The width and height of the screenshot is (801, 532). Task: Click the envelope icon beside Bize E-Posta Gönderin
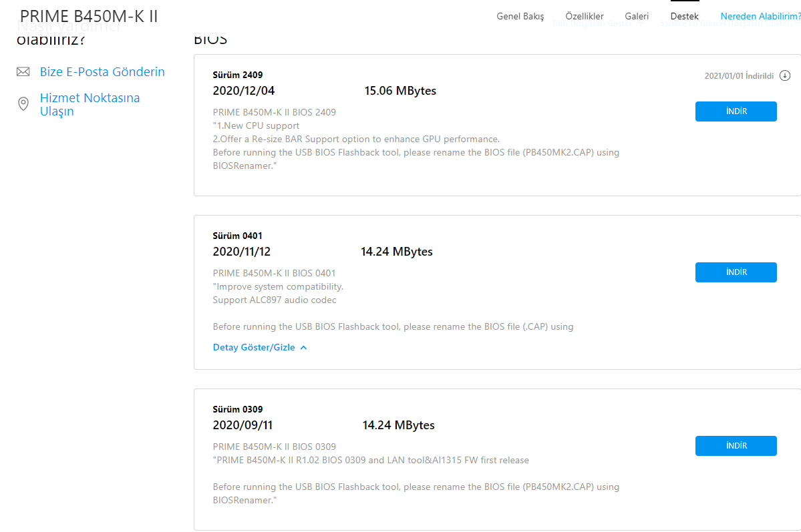[23, 72]
